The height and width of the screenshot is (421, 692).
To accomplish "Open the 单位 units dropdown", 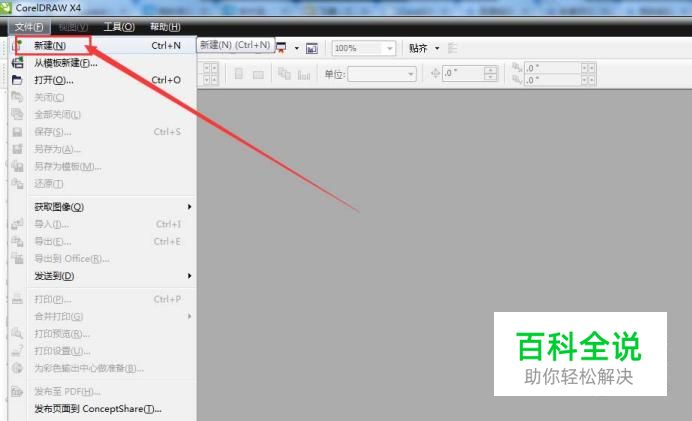I will point(382,74).
